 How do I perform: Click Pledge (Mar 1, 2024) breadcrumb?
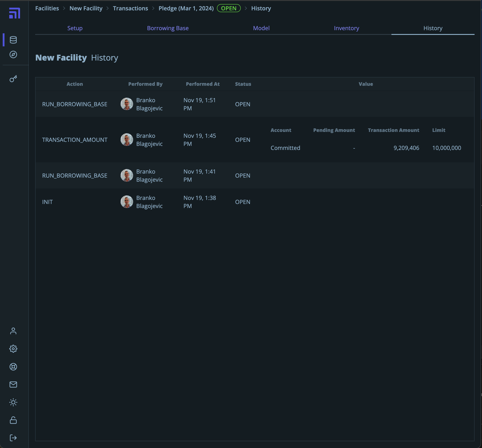coord(186,8)
